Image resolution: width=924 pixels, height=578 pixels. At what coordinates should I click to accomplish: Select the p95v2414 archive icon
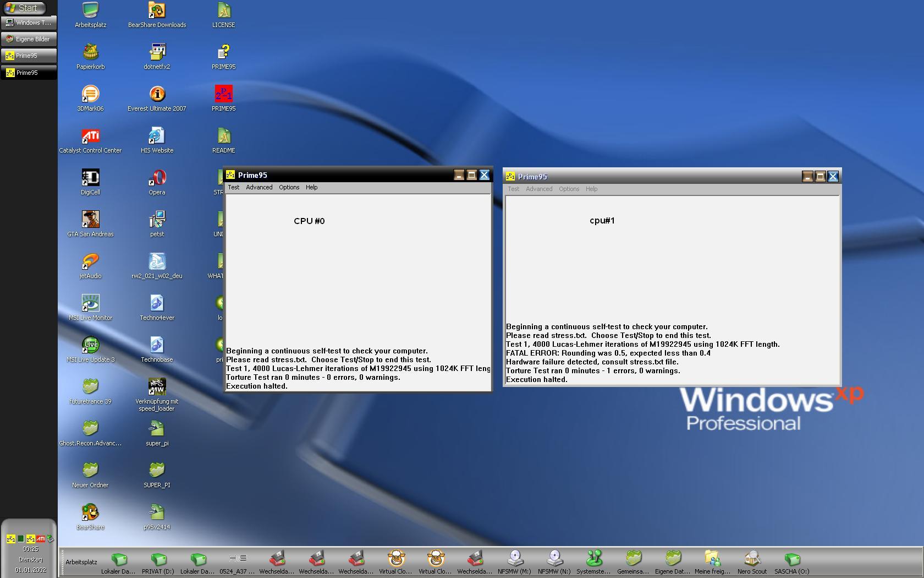point(157,517)
